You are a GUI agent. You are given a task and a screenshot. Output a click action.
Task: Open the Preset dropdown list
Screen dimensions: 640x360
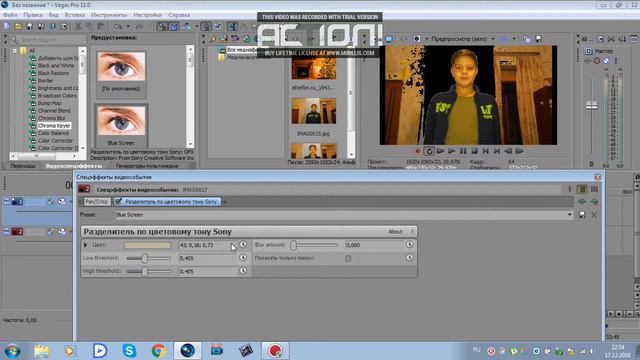click(x=569, y=215)
